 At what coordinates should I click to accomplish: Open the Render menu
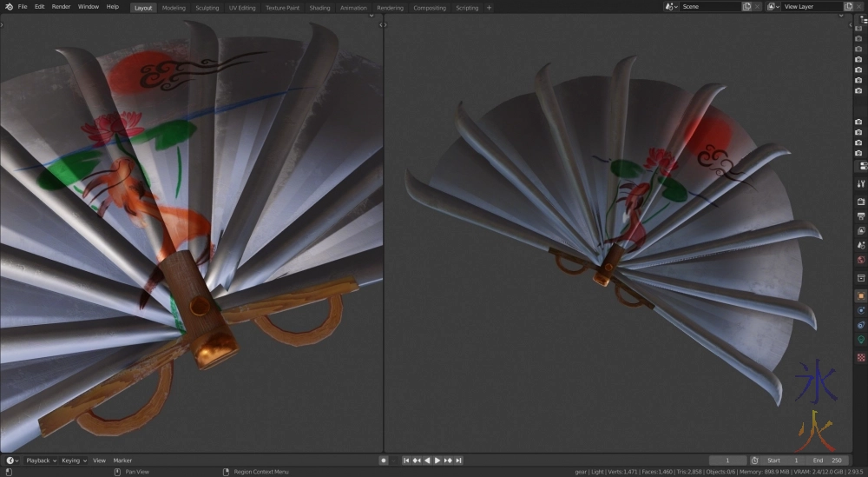point(61,7)
